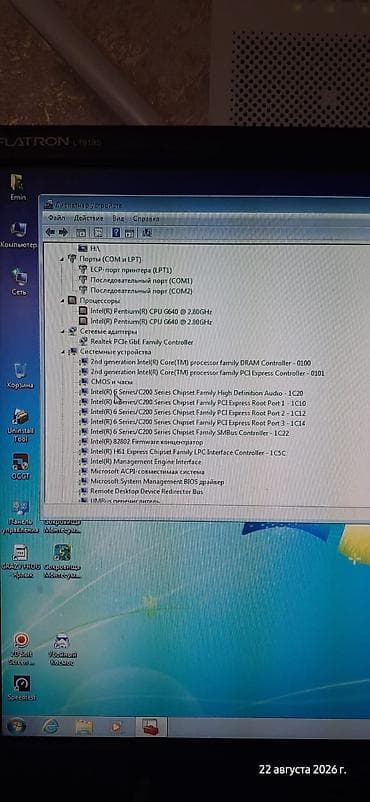Select the ECP порт принтера (LPT1) entry

pyautogui.click(x=130, y=270)
